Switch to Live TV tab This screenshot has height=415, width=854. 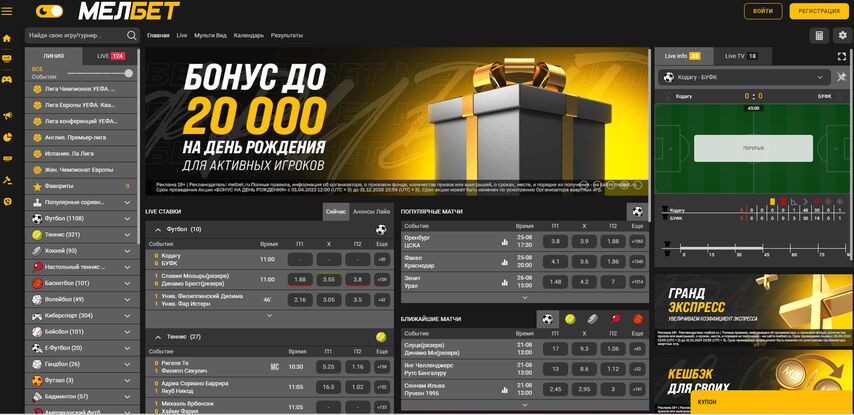click(x=740, y=56)
